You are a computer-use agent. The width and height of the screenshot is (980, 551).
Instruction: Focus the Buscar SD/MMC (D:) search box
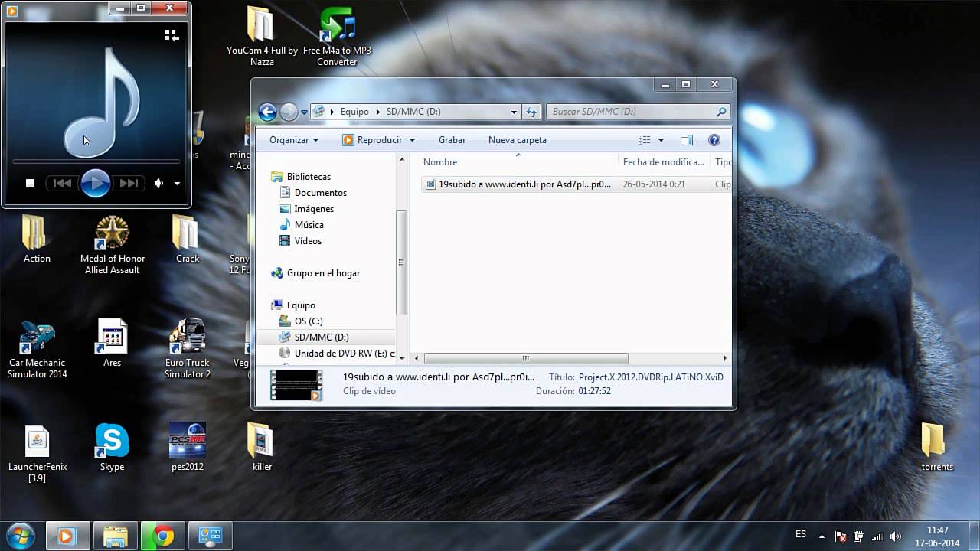point(639,112)
